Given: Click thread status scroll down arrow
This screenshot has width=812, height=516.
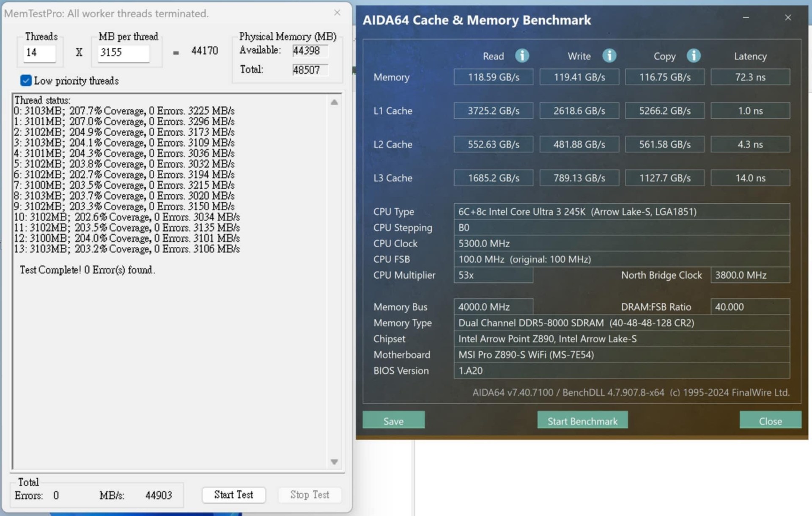Looking at the screenshot, I should coord(334,461).
